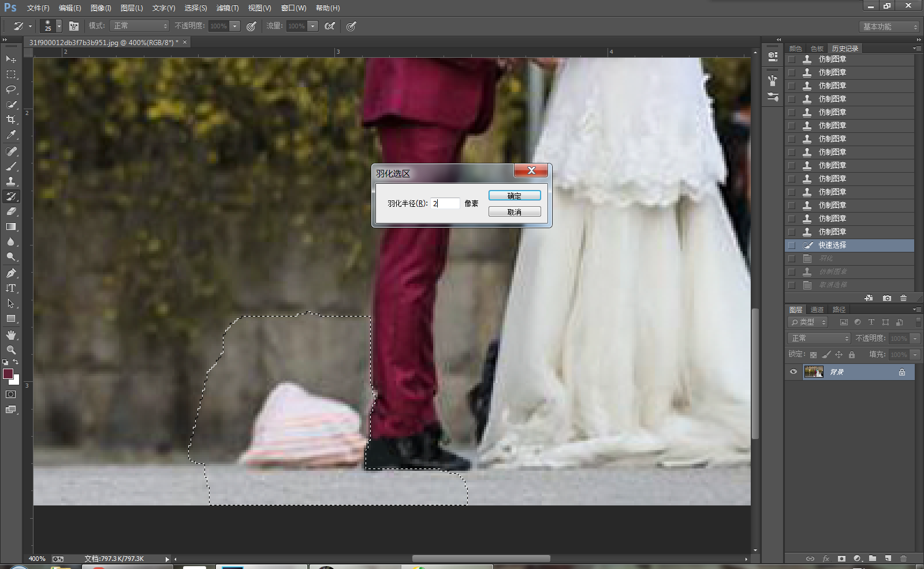Click 取消 to cancel feathering
This screenshot has width=924, height=569.
pos(514,212)
